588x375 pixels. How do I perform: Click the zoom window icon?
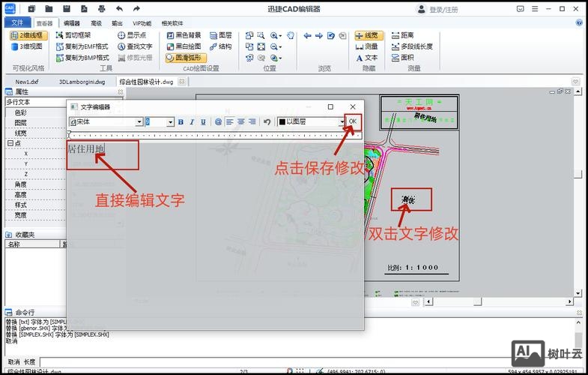point(261,36)
